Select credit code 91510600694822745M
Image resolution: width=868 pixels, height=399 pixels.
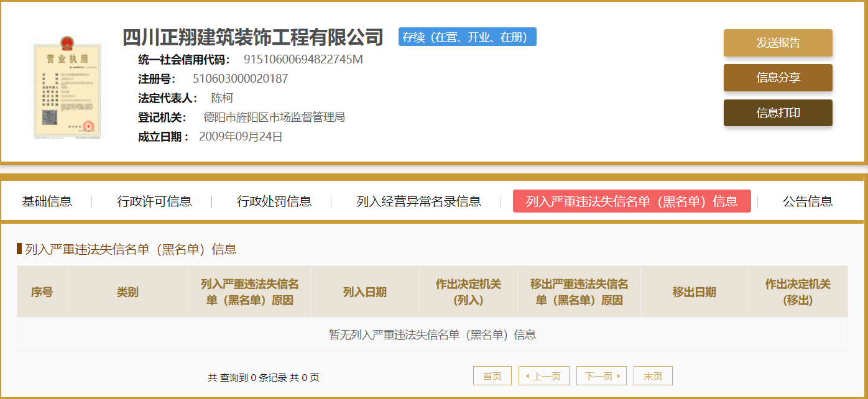303,60
